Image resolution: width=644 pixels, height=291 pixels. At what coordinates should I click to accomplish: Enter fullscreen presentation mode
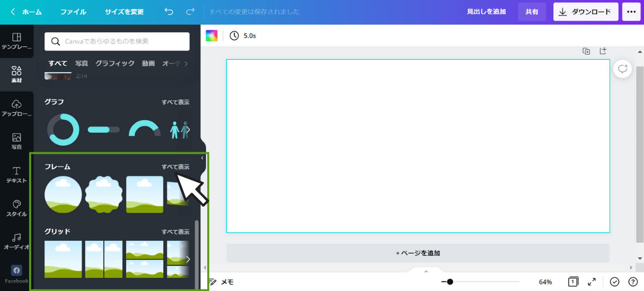point(592,282)
